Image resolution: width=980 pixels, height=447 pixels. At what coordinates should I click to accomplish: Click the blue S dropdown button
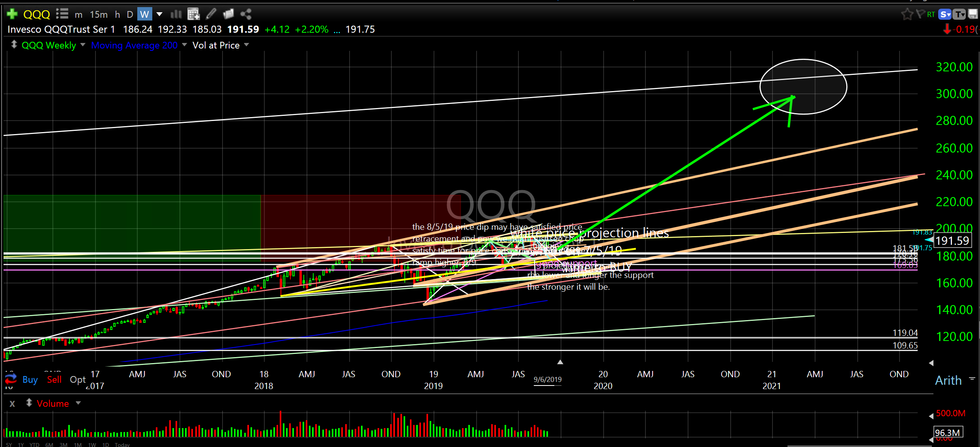(x=945, y=15)
